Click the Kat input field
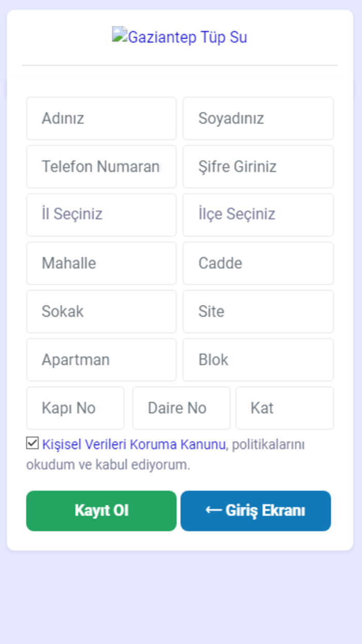 tap(285, 408)
